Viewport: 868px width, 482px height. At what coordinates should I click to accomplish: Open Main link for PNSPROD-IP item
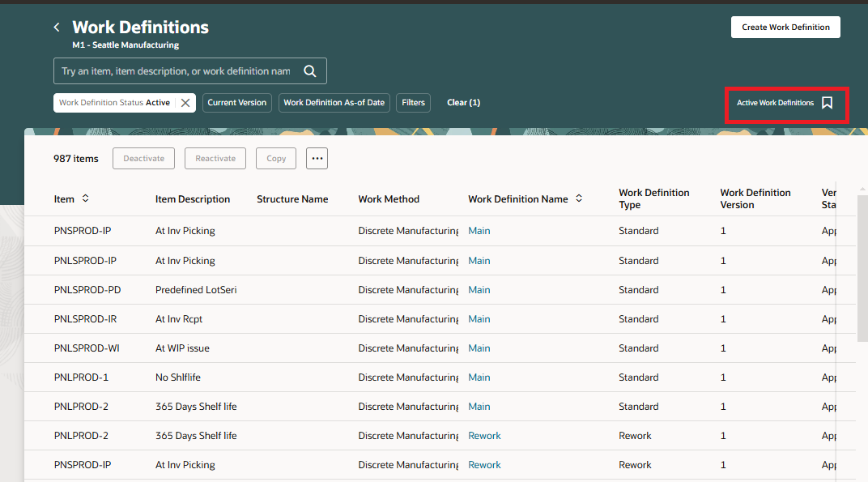pos(479,231)
